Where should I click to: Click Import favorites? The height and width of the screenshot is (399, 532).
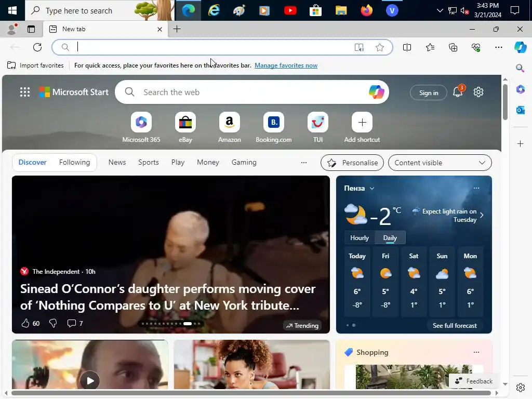35,65
